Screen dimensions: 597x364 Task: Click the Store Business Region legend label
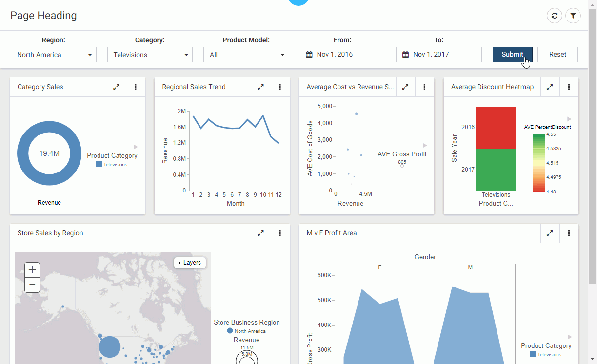pyautogui.click(x=247, y=322)
